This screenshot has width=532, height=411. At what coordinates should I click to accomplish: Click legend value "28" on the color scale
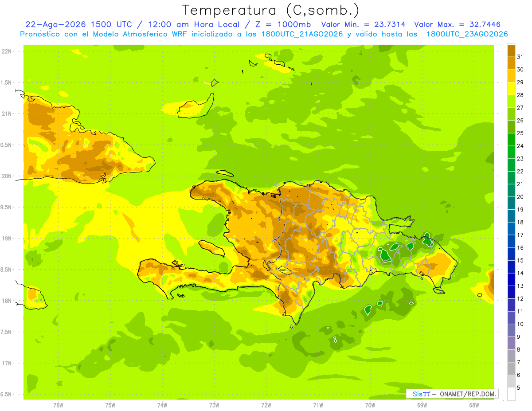pyautogui.click(x=520, y=95)
